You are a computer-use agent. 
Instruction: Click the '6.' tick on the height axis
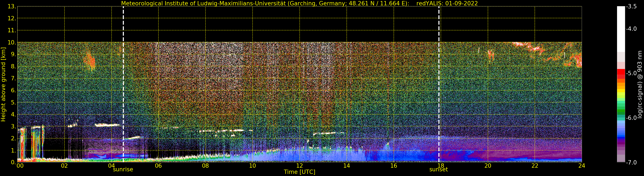pos(13,90)
